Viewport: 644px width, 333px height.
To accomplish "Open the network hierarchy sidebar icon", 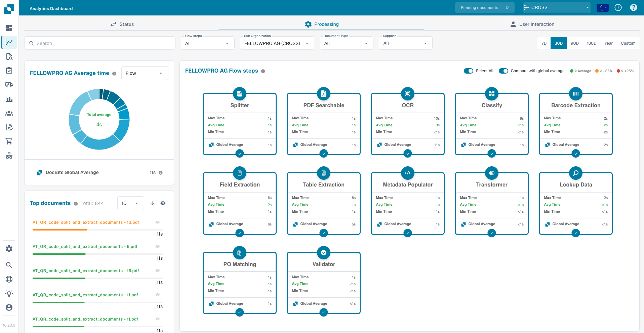I will click(9, 155).
